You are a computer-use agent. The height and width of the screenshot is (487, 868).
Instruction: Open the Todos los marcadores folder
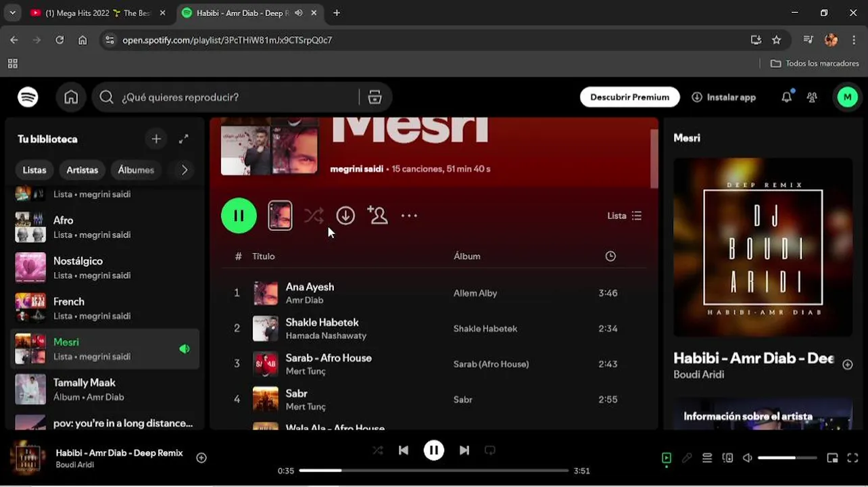pyautogui.click(x=815, y=64)
